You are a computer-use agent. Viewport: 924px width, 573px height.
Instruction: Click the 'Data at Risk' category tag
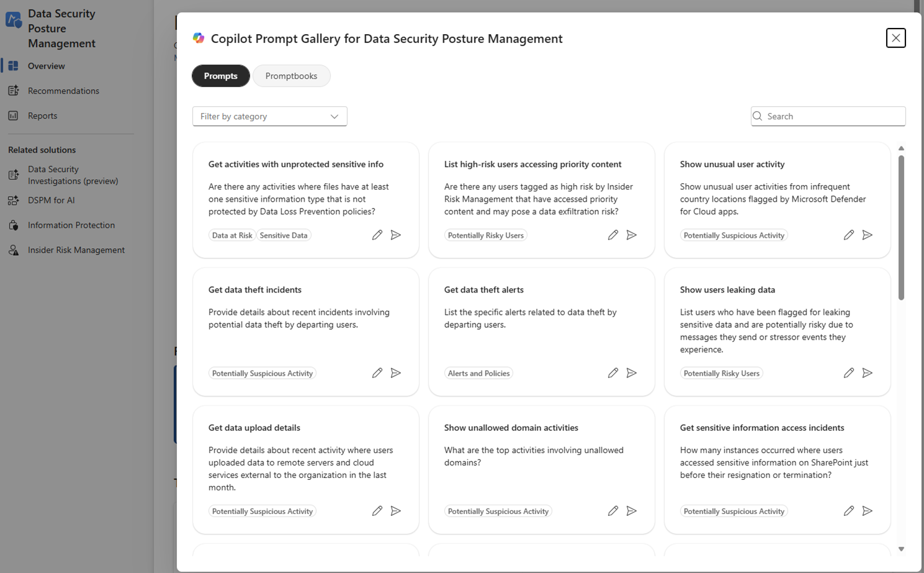(x=232, y=235)
